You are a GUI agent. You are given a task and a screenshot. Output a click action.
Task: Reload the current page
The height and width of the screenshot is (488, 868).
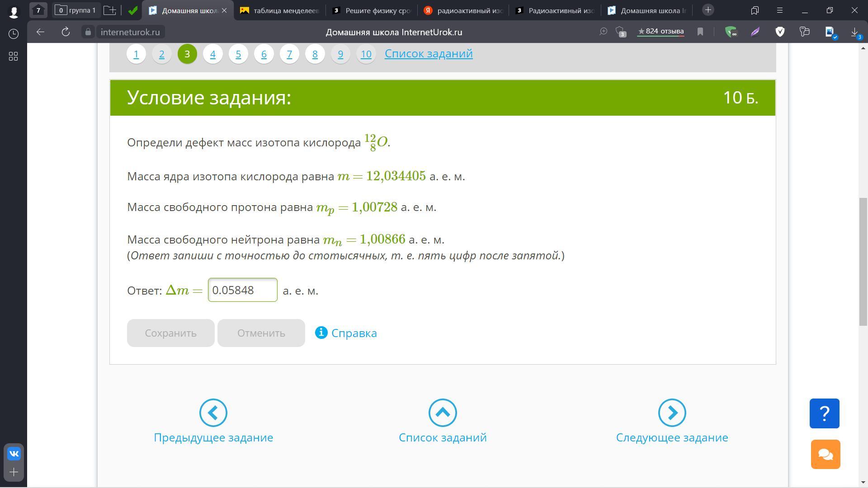66,32
